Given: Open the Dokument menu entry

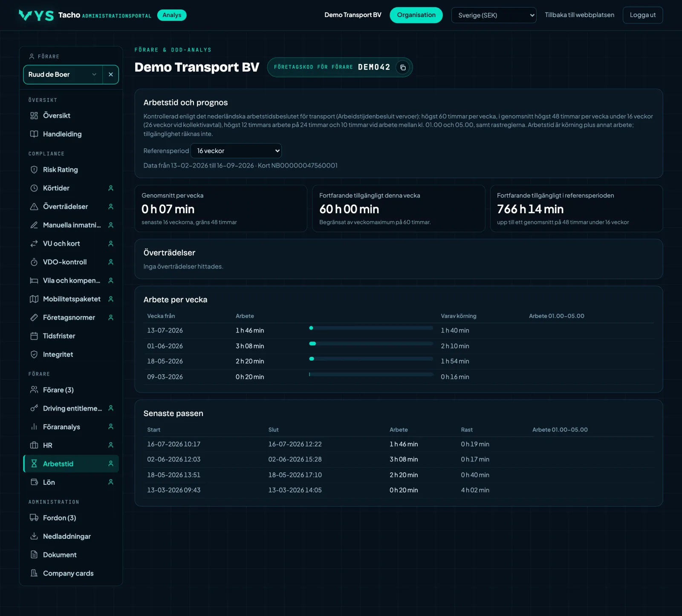Looking at the screenshot, I should tap(71, 555).
